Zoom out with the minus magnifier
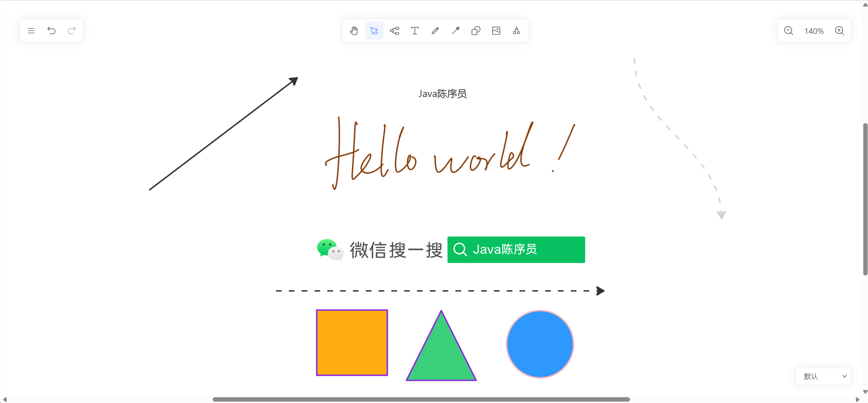Screen dimensions: 868x403 tap(789, 31)
